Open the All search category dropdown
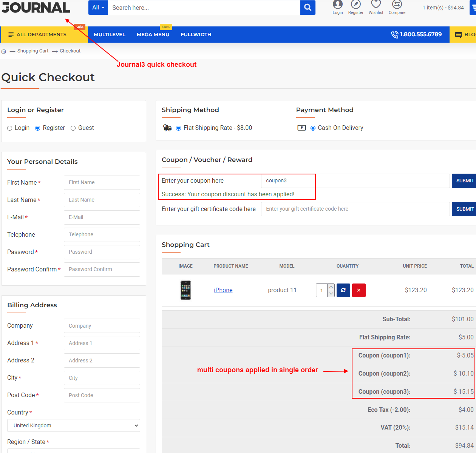The height and width of the screenshot is (453, 476). tap(98, 8)
